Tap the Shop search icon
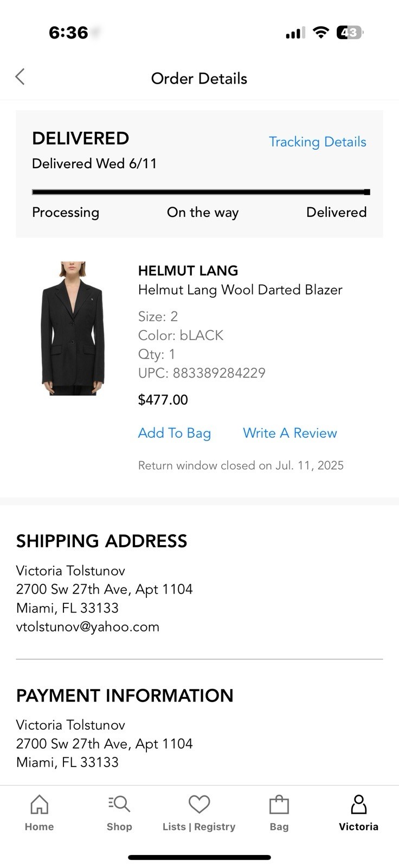Screen dimensions: 399x868 click(x=119, y=804)
